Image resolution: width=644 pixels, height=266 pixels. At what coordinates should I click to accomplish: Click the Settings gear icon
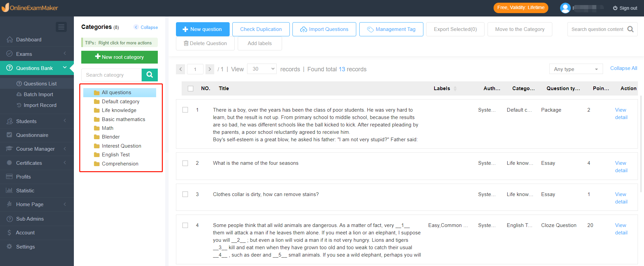[x=9, y=246]
